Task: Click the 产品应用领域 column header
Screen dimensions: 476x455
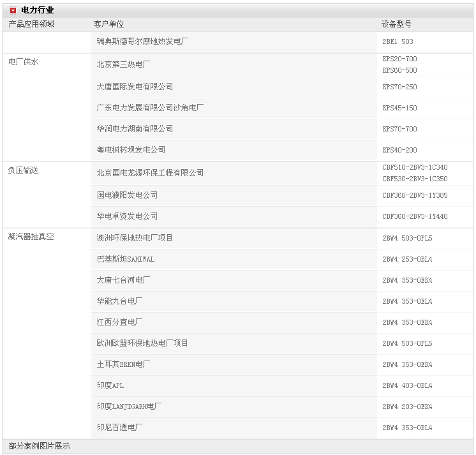Action: coord(31,24)
